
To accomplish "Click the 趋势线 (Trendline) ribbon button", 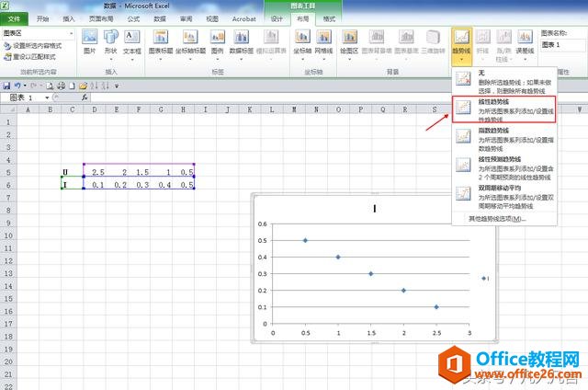I will point(461,45).
